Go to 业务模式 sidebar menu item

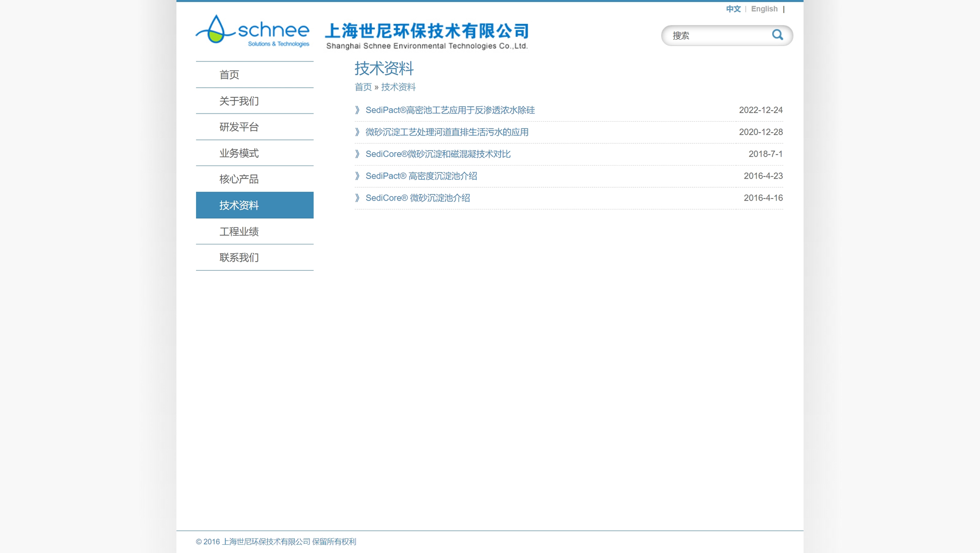[x=255, y=153]
